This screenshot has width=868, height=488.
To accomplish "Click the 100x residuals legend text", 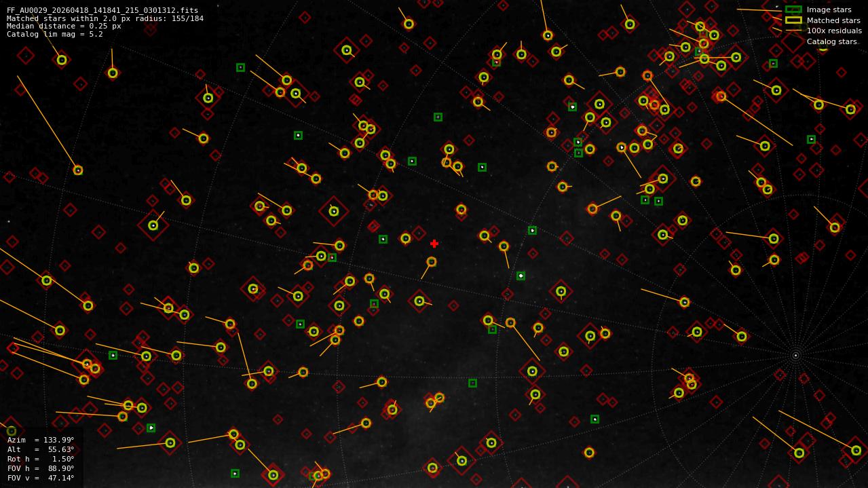I will (834, 31).
